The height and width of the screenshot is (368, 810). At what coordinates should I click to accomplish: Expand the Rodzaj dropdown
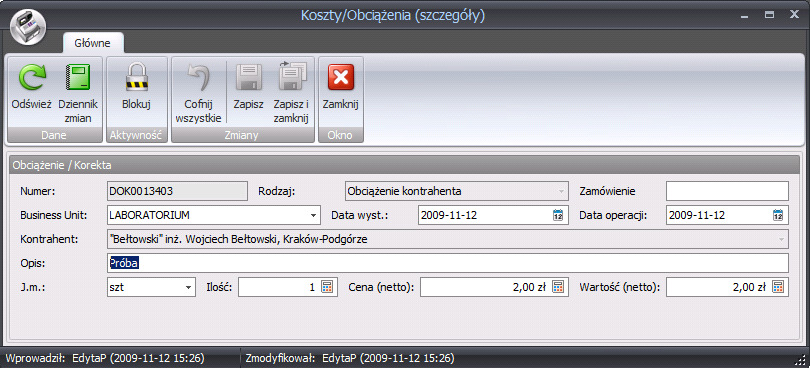tap(561, 192)
